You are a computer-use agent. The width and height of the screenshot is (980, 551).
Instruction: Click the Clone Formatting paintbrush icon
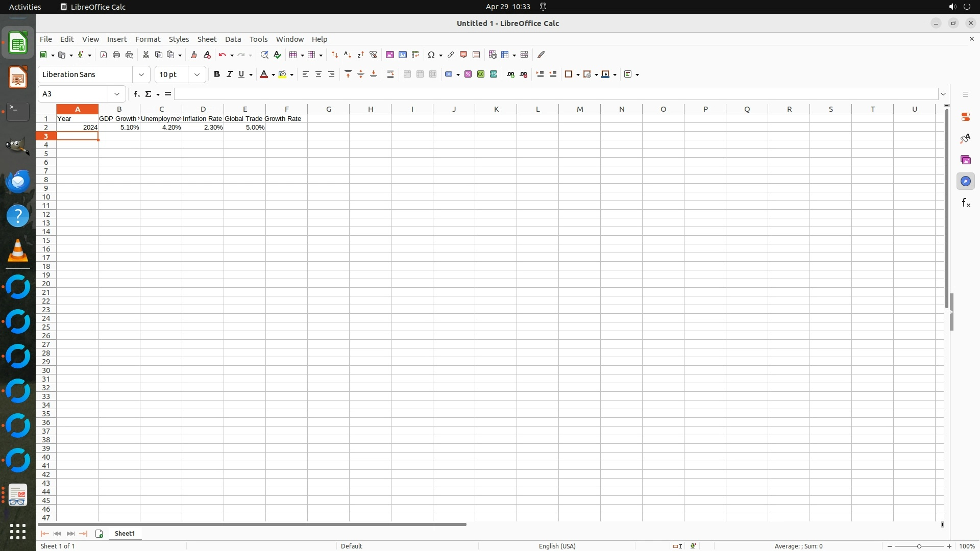193,55
